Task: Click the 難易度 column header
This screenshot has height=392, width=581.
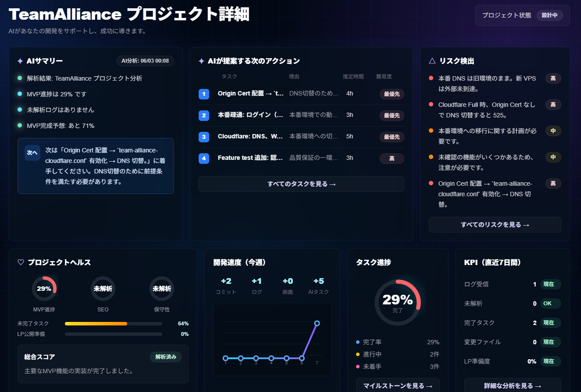Action: coord(384,77)
